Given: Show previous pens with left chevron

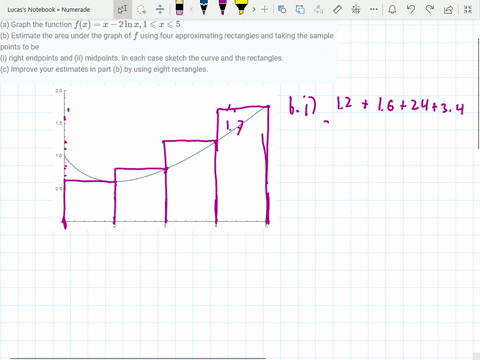Looking at the screenshot, I should pos(191,9).
